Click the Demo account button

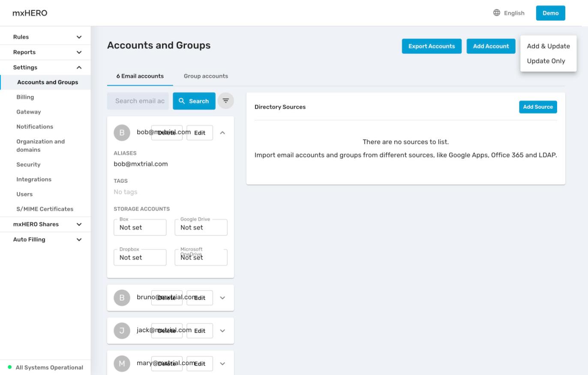(550, 13)
